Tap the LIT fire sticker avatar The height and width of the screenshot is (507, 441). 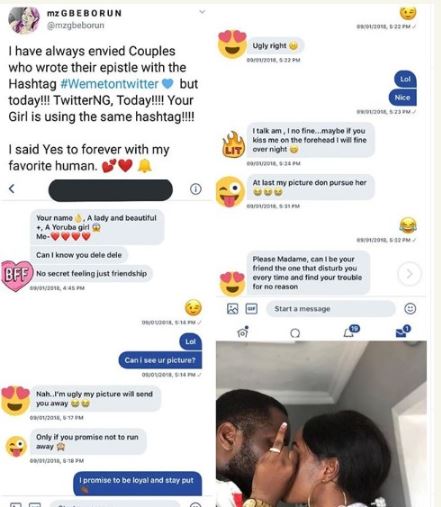pos(233,144)
